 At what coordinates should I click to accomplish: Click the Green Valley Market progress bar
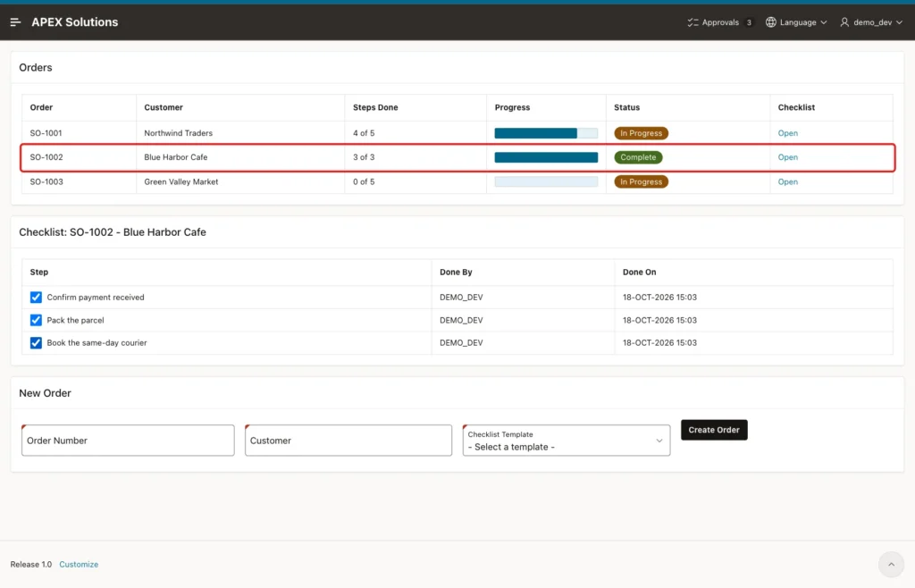click(546, 181)
